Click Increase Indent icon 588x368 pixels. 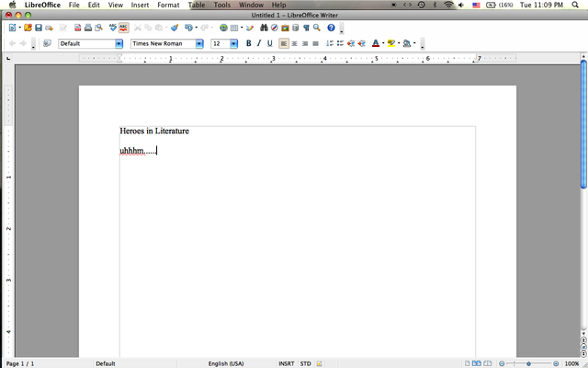pos(361,43)
